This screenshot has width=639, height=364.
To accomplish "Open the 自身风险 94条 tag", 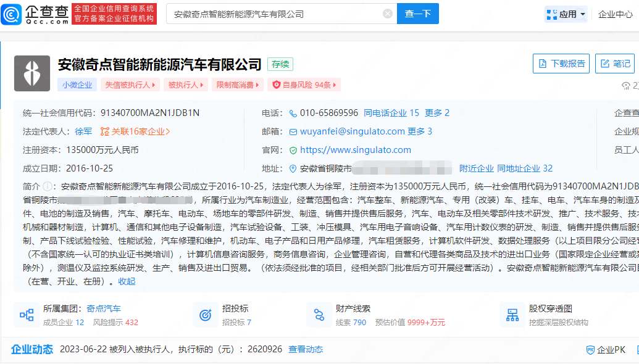I will pyautogui.click(x=304, y=85).
